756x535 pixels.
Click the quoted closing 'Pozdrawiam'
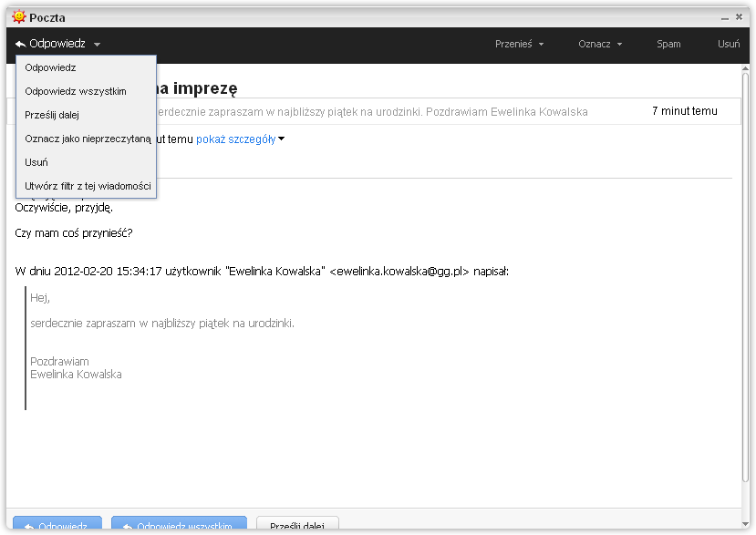click(x=59, y=362)
